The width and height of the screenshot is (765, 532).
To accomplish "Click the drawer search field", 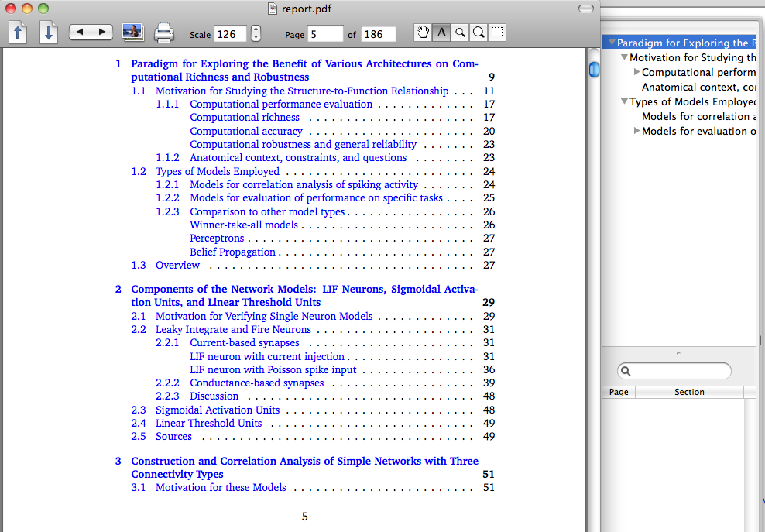I will 674,371.
